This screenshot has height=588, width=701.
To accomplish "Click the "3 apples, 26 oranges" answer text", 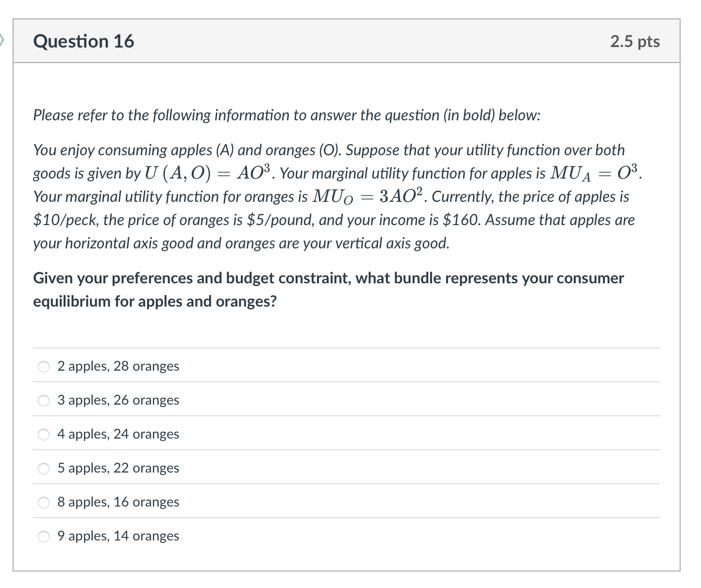I will (118, 400).
